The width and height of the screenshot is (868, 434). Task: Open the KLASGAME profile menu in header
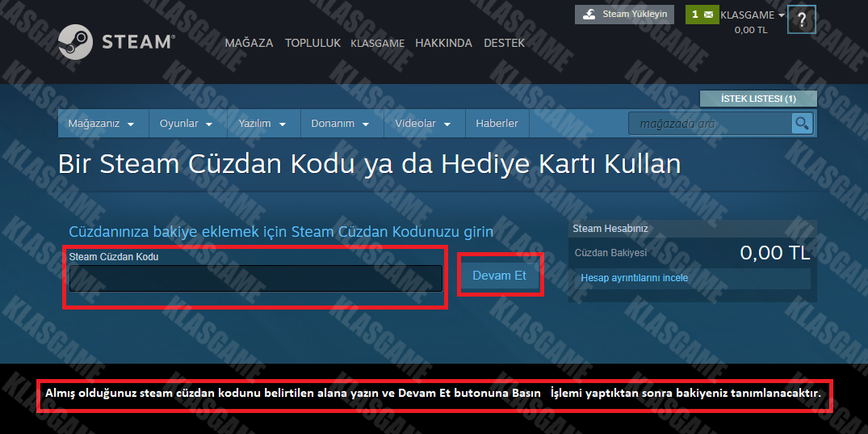pos(378,43)
